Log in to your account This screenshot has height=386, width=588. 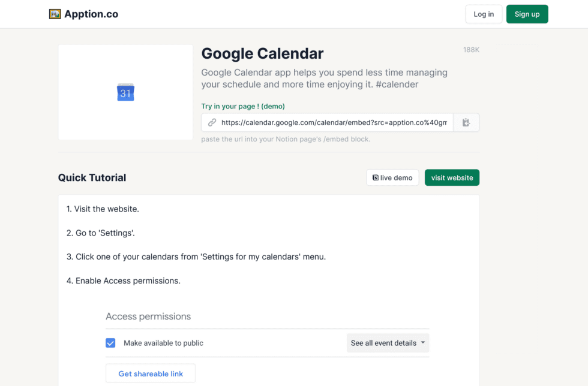point(484,14)
